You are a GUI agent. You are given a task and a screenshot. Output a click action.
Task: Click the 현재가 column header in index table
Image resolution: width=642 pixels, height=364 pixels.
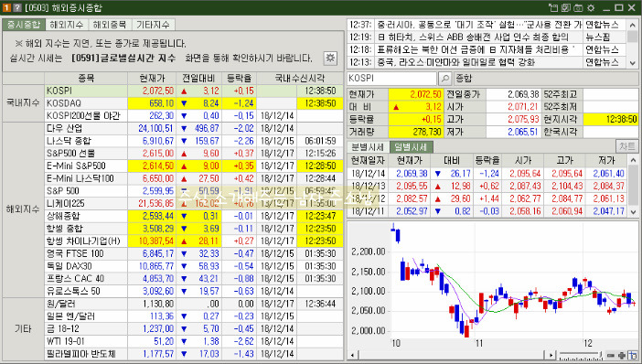click(x=152, y=78)
